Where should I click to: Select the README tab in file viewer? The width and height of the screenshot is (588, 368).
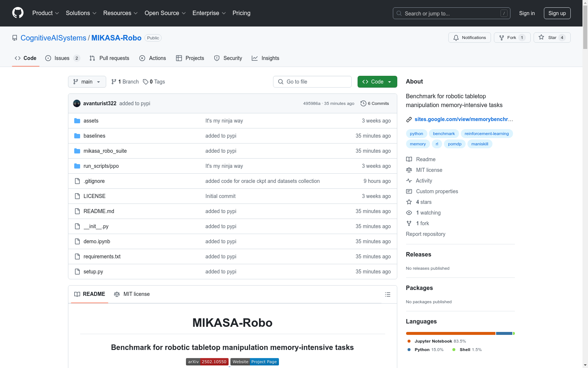click(90, 294)
